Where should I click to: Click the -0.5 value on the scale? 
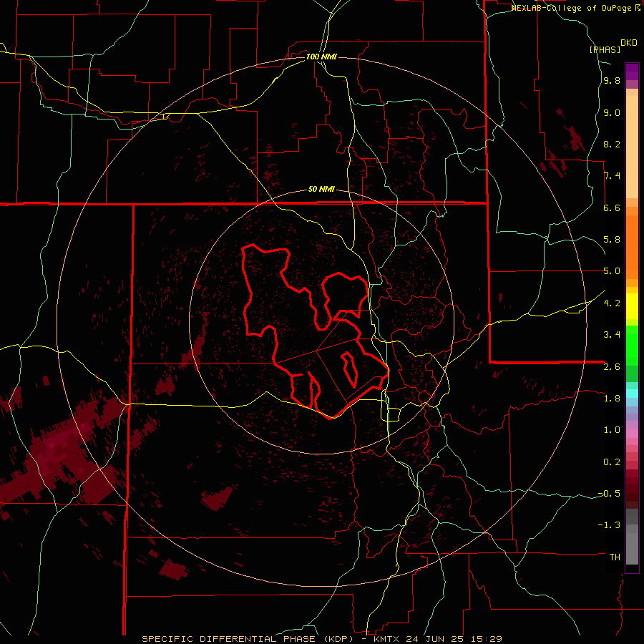pos(609,494)
